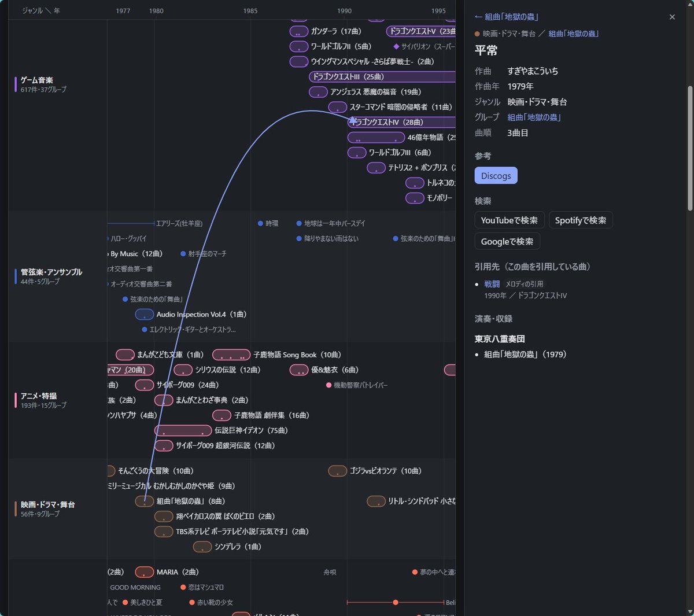The image size is (694, 616).
Task: Click the detail panel vertical scrollbar
Action: pyautogui.click(x=690, y=149)
